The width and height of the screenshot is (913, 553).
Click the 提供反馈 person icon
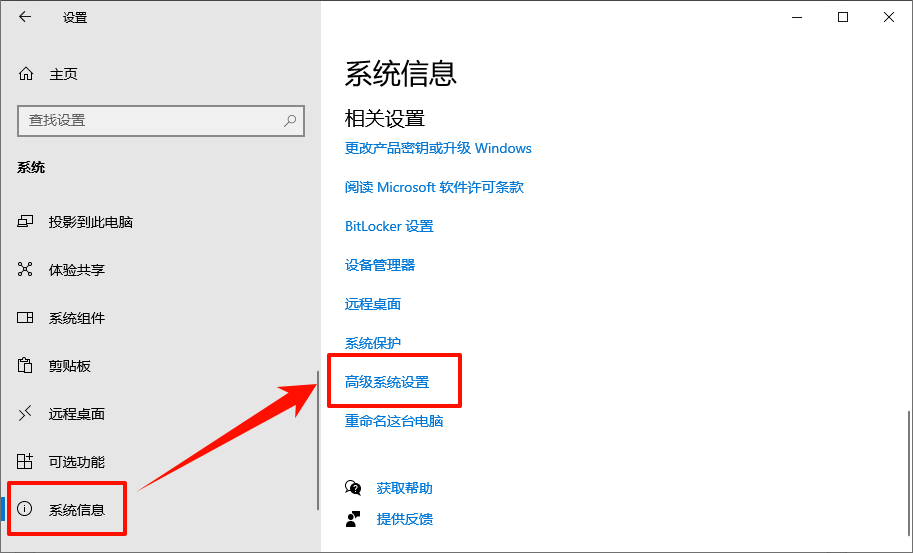[353, 519]
